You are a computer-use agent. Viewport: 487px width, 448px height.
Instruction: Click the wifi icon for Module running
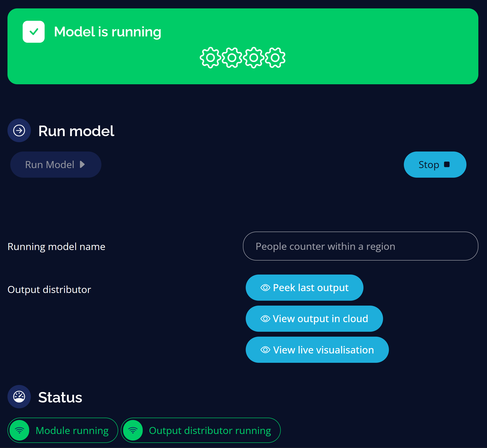click(19, 430)
